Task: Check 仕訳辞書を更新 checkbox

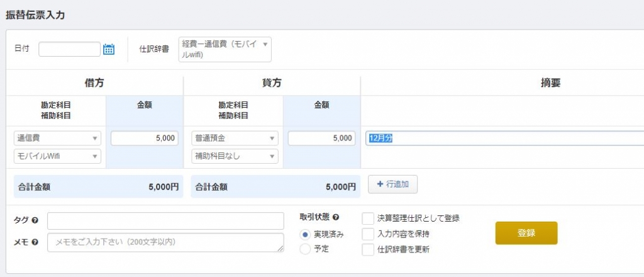Action: pyautogui.click(x=368, y=249)
